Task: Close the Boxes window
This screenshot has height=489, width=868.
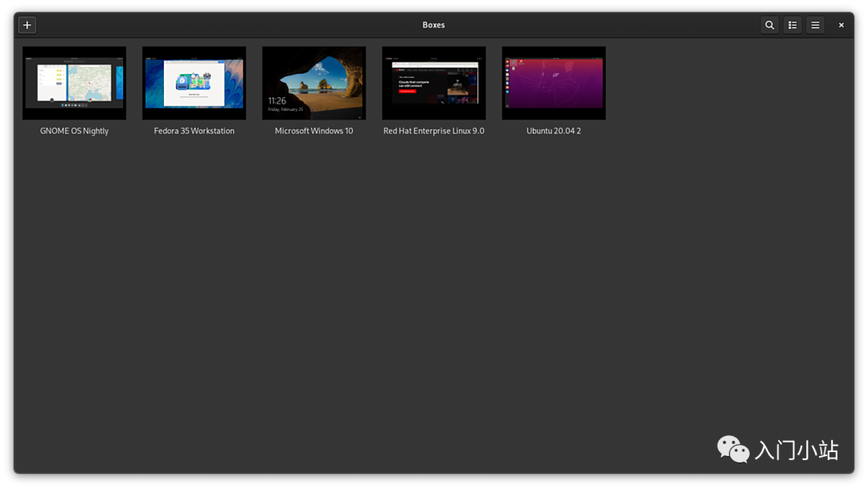Action: pyautogui.click(x=841, y=25)
